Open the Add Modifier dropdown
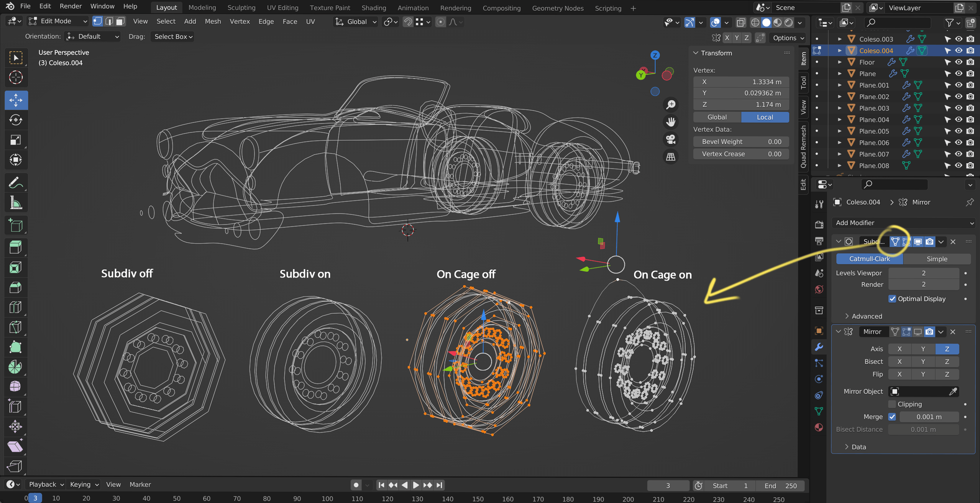The width and height of the screenshot is (980, 503). click(x=903, y=223)
